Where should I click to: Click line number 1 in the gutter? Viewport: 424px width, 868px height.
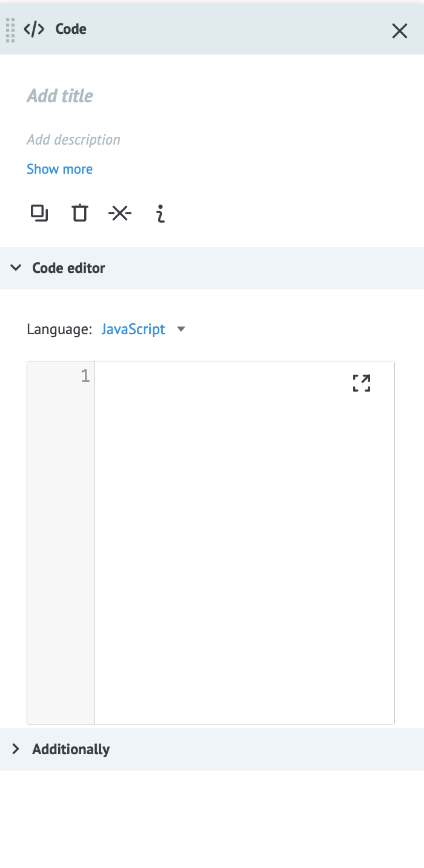click(x=85, y=375)
